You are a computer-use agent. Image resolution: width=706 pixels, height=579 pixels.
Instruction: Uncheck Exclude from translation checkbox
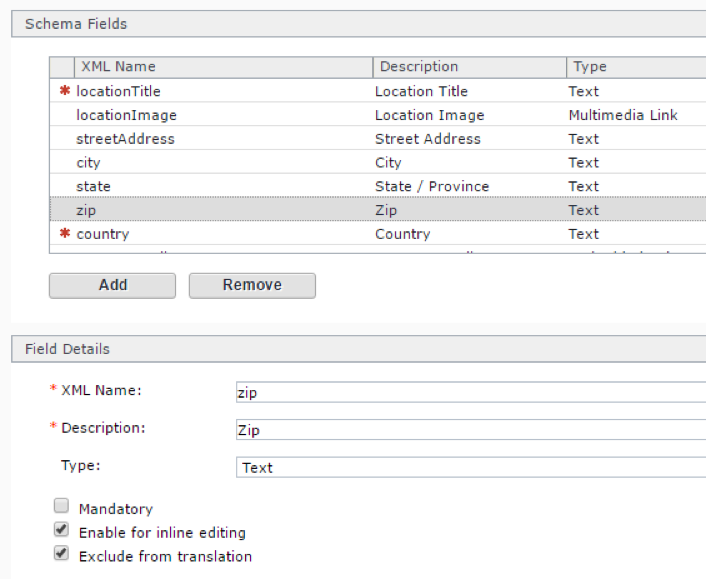tap(62, 554)
